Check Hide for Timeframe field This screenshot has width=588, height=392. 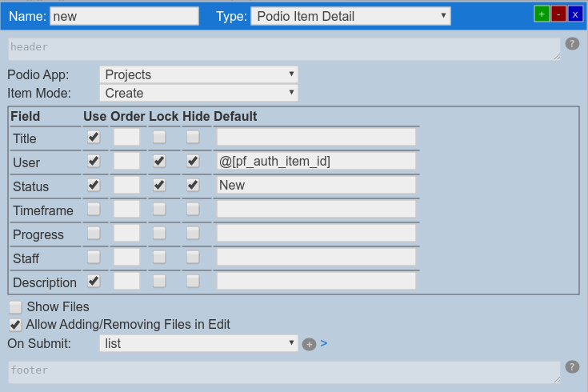(x=193, y=209)
